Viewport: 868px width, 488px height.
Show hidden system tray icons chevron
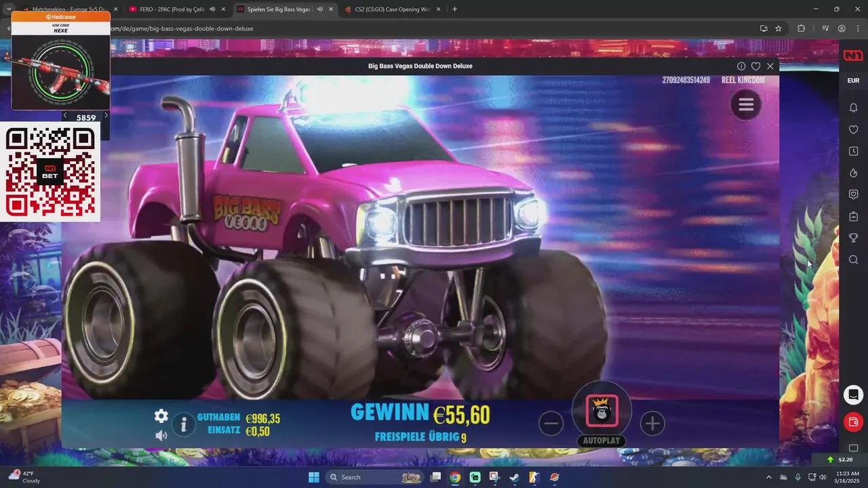(x=768, y=477)
